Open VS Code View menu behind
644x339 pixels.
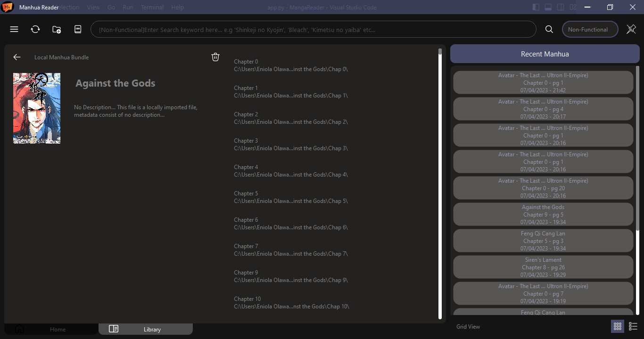click(x=93, y=8)
